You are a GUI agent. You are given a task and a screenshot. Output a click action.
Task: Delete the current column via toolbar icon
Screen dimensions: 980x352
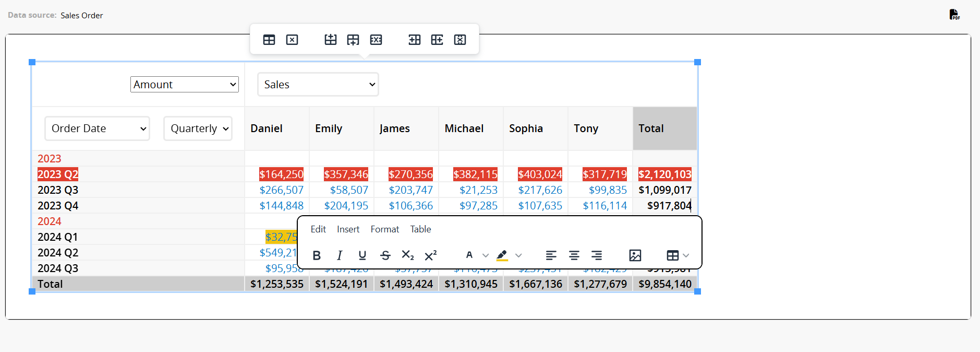pos(460,40)
